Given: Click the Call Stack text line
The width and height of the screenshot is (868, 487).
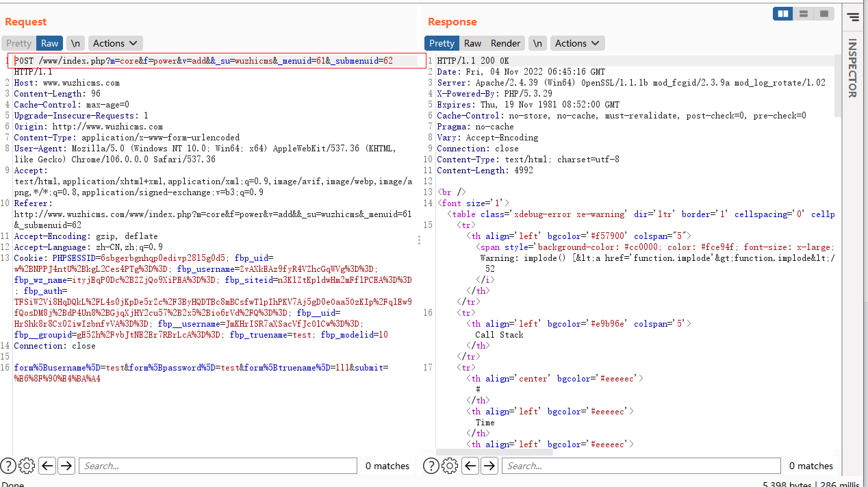Looking at the screenshot, I should [x=499, y=335].
